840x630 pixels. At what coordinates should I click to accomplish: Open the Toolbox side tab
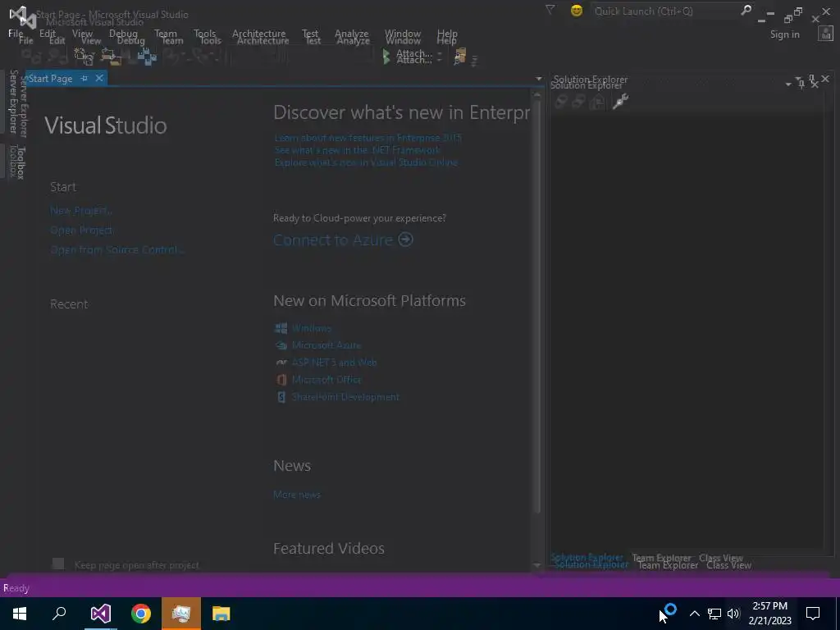[x=15, y=162]
